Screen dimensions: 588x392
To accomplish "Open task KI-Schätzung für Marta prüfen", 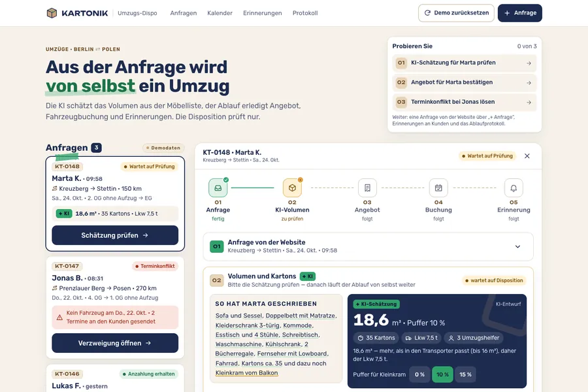I will coord(465,63).
